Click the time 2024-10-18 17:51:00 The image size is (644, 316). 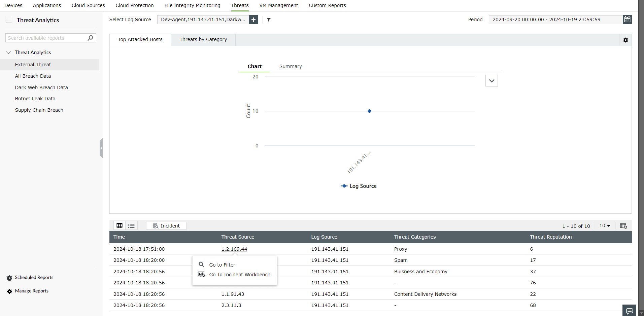point(139,249)
